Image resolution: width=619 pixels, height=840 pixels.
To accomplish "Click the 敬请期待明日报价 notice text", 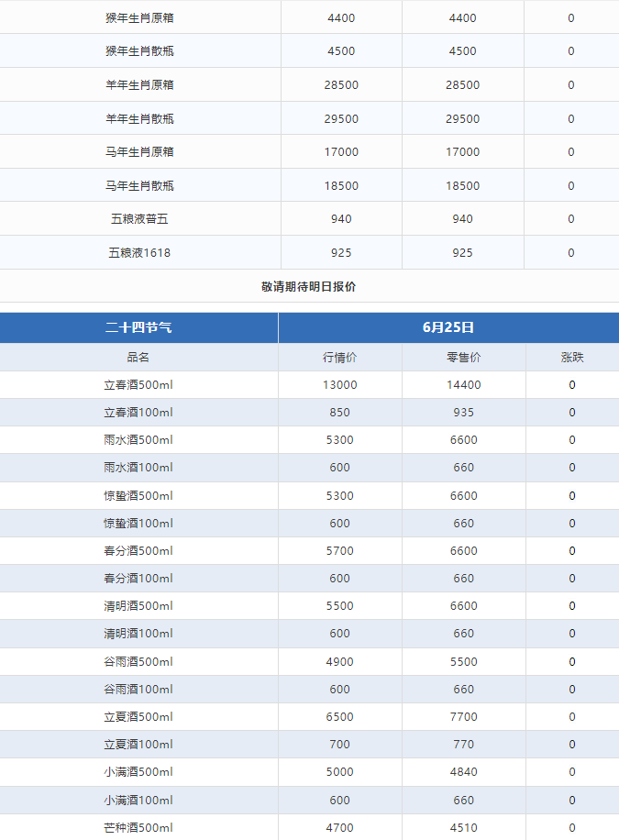I will coord(308,287).
